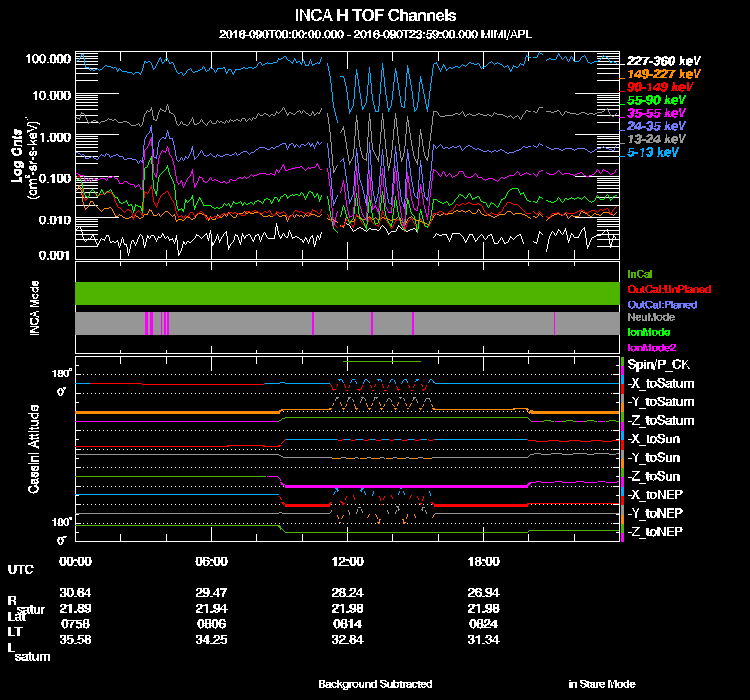Click the 227-360 keV legend entry
750x700 pixels.
pyautogui.click(x=660, y=61)
